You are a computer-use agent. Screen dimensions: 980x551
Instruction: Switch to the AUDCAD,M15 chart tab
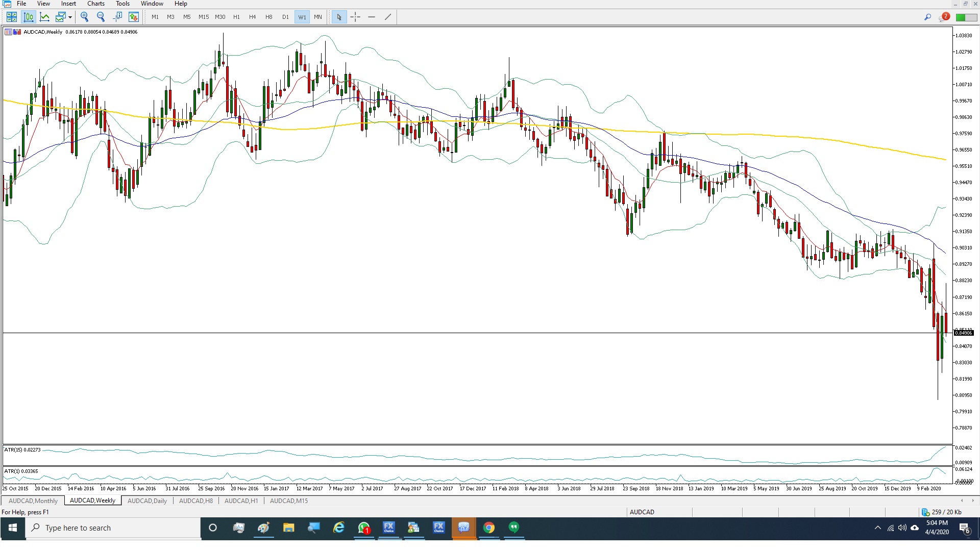pyautogui.click(x=289, y=501)
